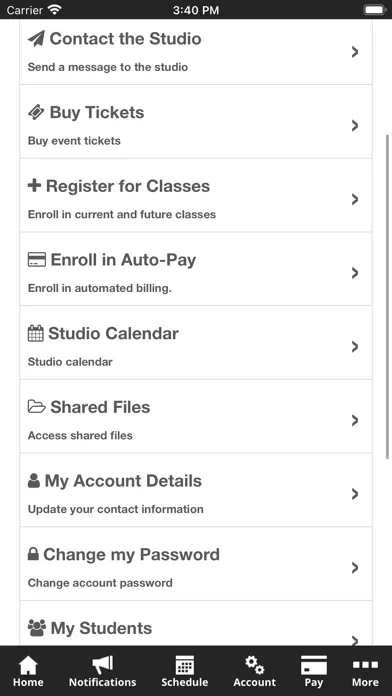Tap the person icon for My Account Details

pyautogui.click(x=34, y=481)
